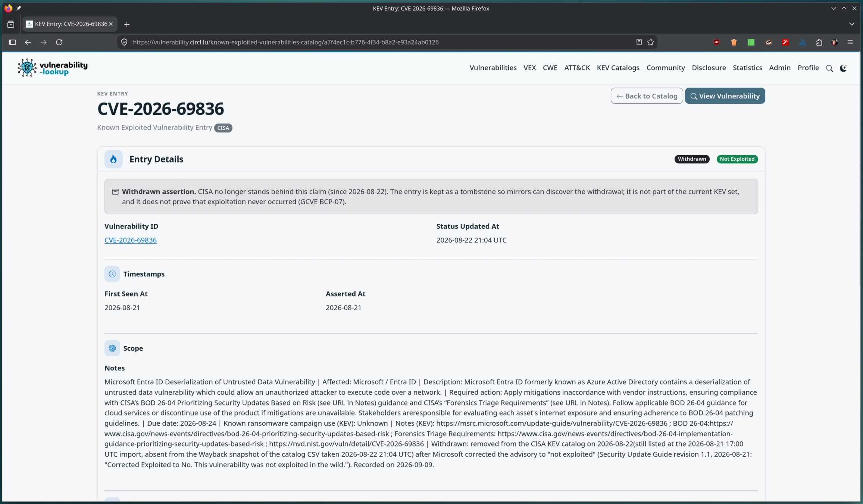Open the Statistics nav item
Viewport: 863px width, 504px height.
747,68
